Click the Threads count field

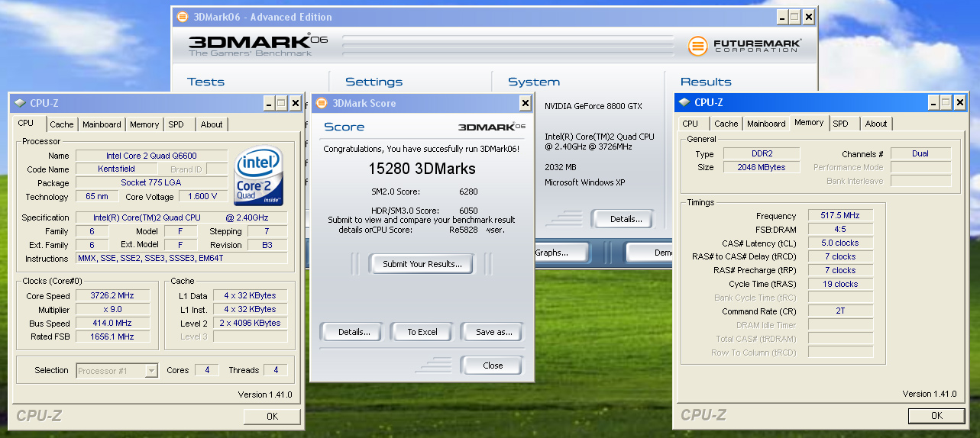point(276,371)
